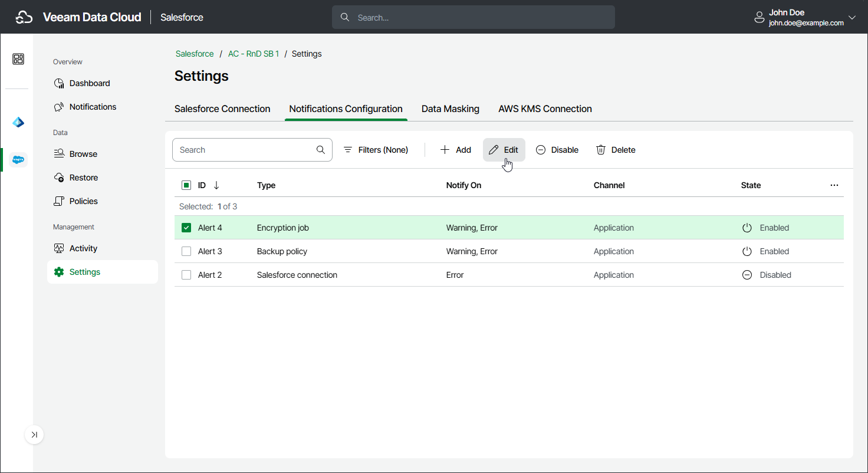
Task: Click the Encryption job type cell
Action: point(283,228)
